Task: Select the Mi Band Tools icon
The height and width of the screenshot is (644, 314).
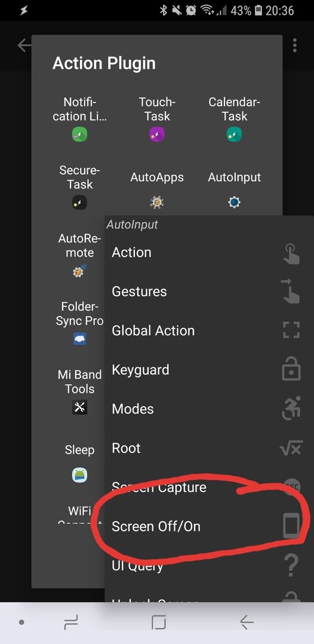Action: pyautogui.click(x=80, y=407)
